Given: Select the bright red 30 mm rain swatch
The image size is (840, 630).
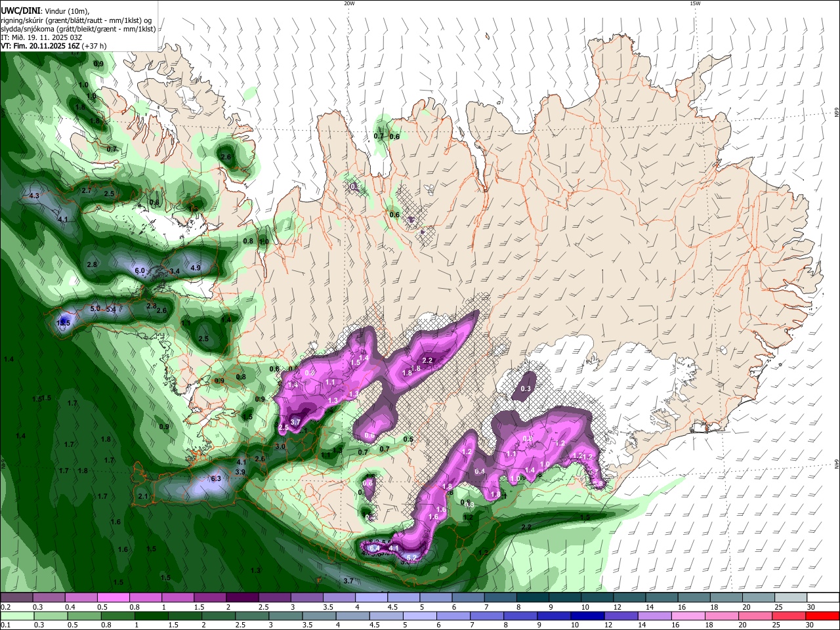Looking at the screenshot, I should tap(824, 616).
